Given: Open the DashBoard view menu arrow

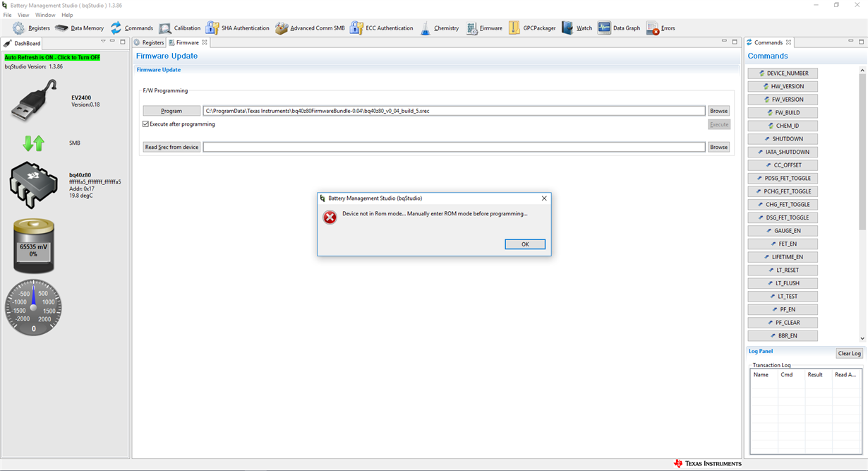Looking at the screenshot, I should click(x=103, y=42).
